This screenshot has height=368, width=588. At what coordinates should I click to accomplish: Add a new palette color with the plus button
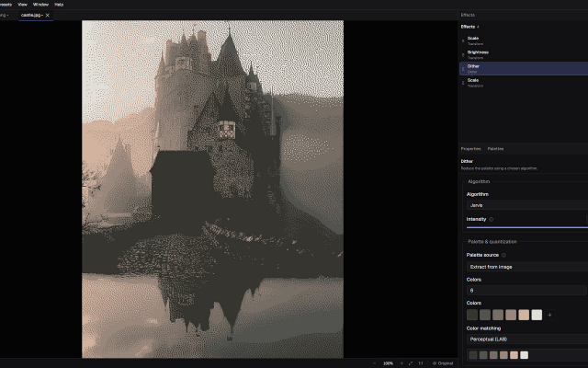549,315
